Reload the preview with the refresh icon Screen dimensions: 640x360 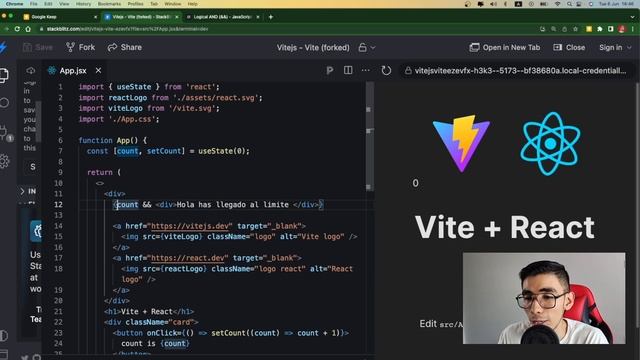tap(386, 71)
